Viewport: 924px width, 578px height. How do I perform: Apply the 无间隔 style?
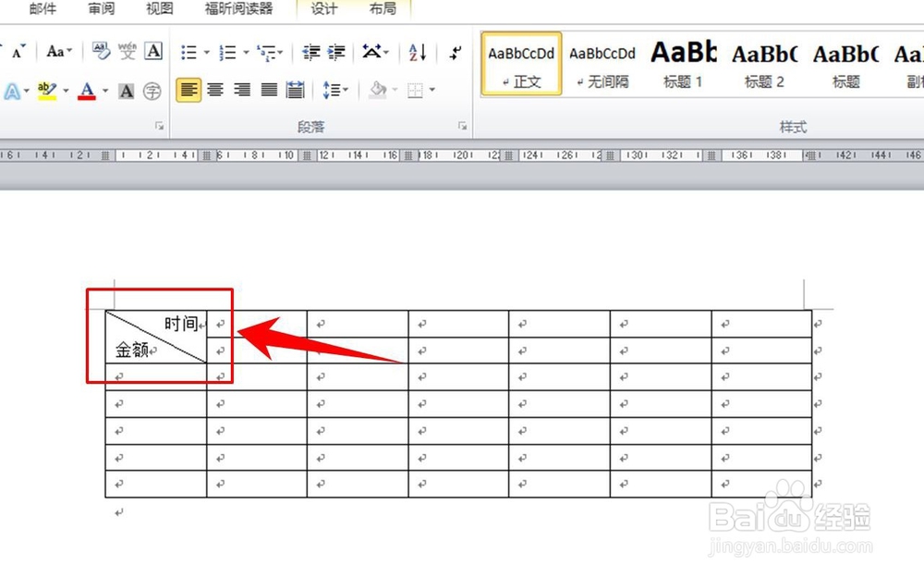coord(602,65)
